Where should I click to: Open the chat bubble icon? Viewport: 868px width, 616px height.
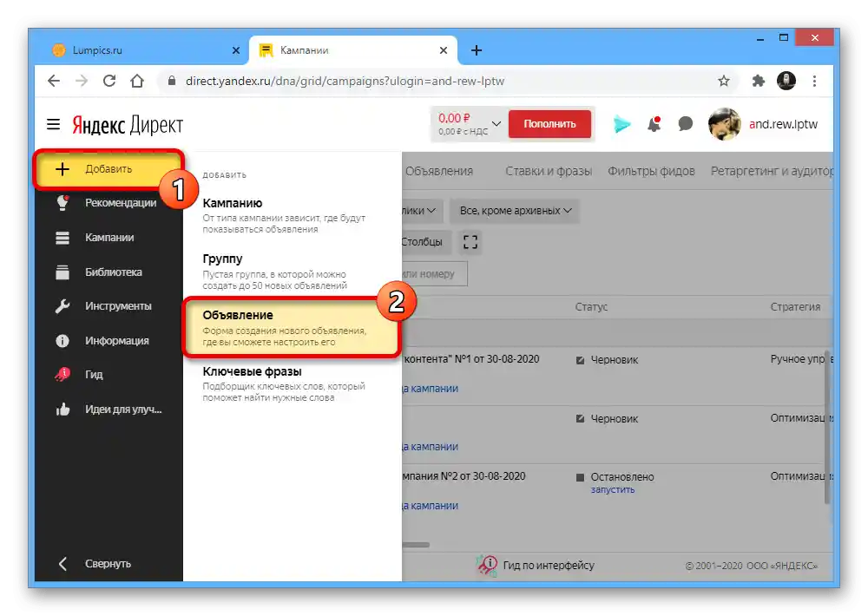point(686,123)
